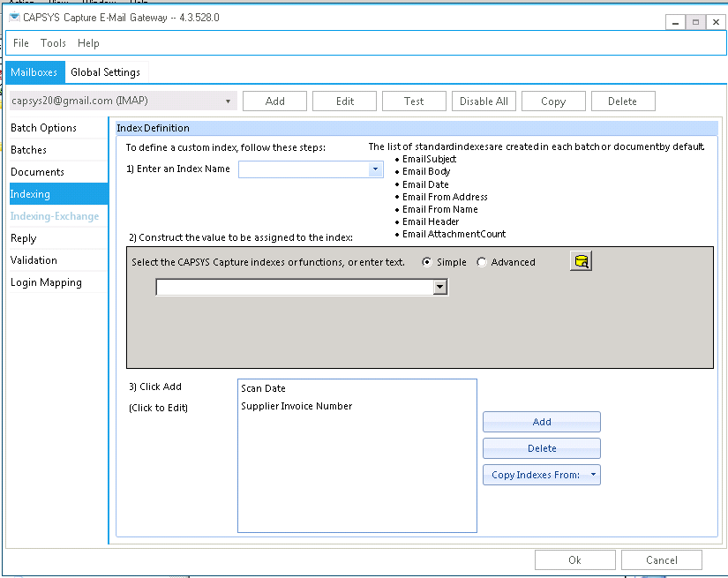Go to Reply section
The width and height of the screenshot is (728, 578).
coord(58,238)
